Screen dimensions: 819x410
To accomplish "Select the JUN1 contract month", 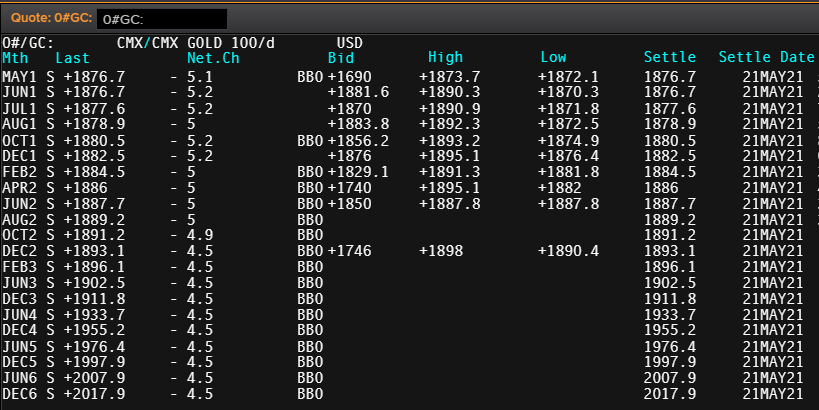I will click(x=18, y=92).
